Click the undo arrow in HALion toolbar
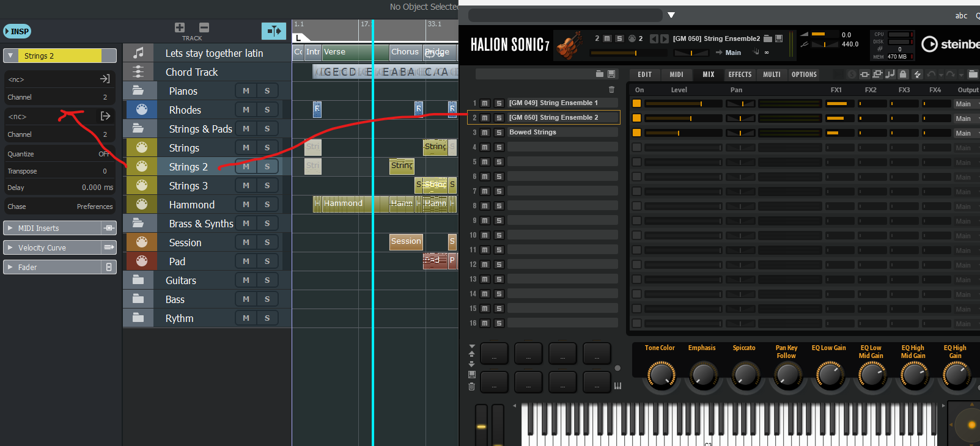Viewport: 980px width, 446px height. tap(931, 75)
